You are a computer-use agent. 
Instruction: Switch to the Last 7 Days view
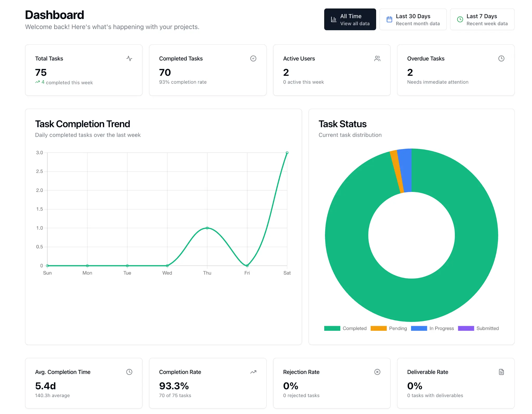tap(482, 19)
